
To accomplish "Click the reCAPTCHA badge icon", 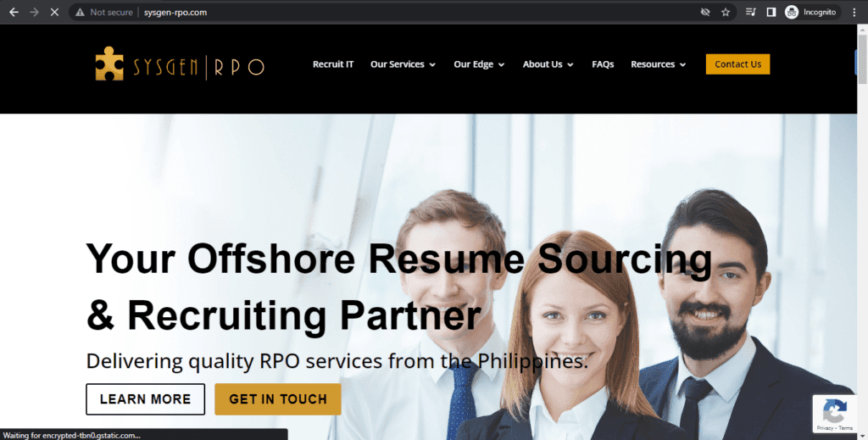I will point(834,410).
